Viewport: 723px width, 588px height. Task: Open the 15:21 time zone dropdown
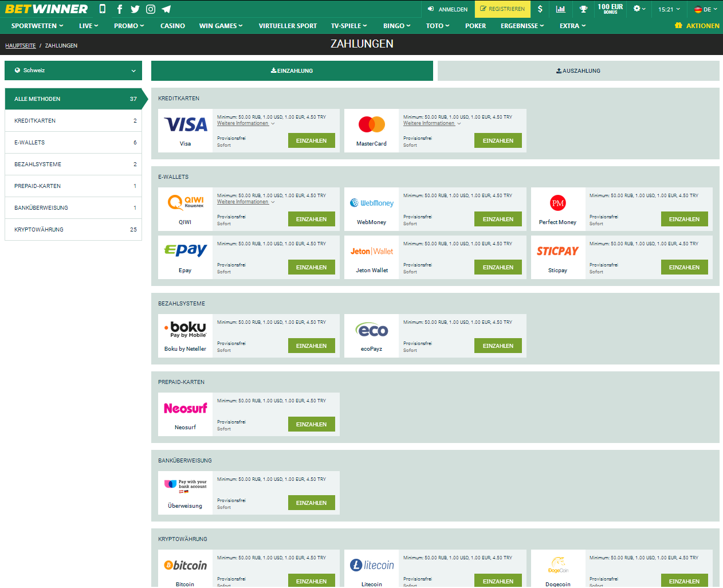[x=669, y=9]
